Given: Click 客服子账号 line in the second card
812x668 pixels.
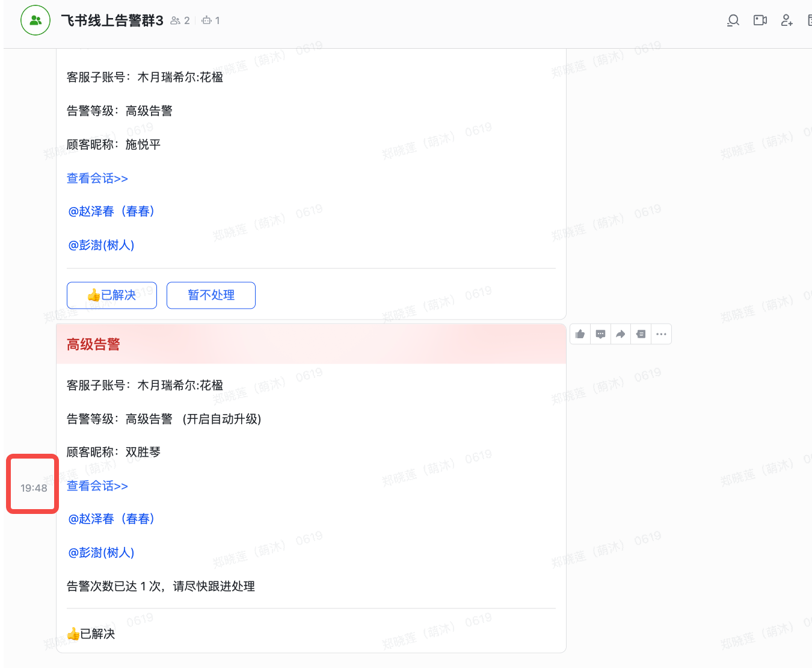Looking at the screenshot, I should pos(145,385).
